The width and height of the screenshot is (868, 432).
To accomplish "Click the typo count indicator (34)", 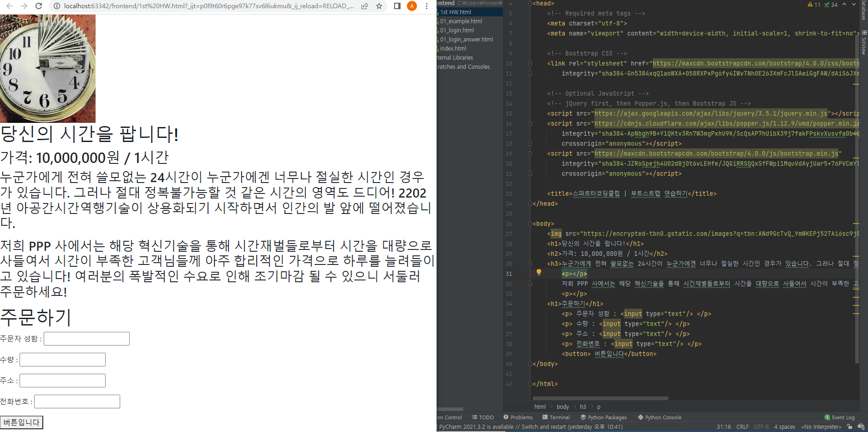I will (x=831, y=5).
